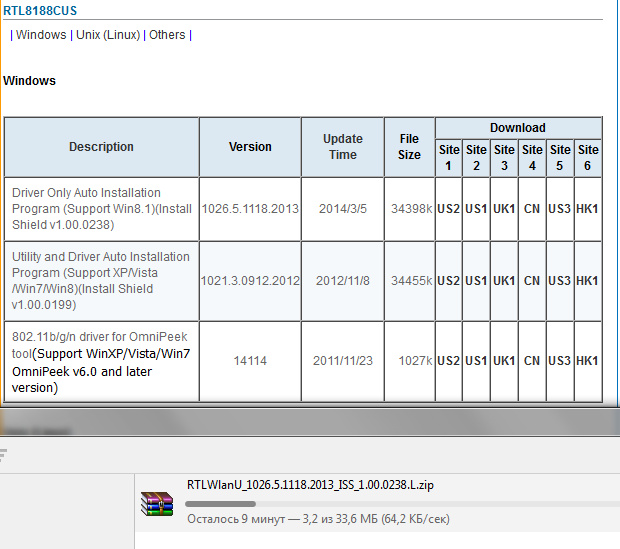The image size is (620, 549).
Task: Click file size 34455k
Action: 412,280
